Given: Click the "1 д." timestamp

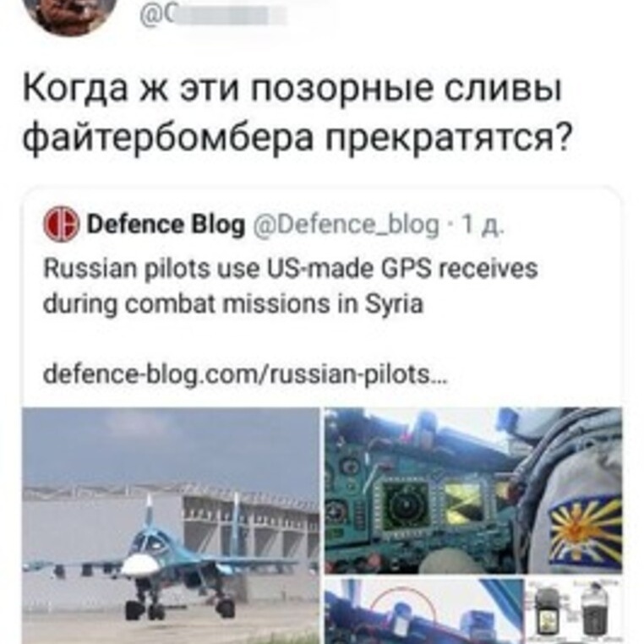Looking at the screenshot, I should click(x=482, y=225).
